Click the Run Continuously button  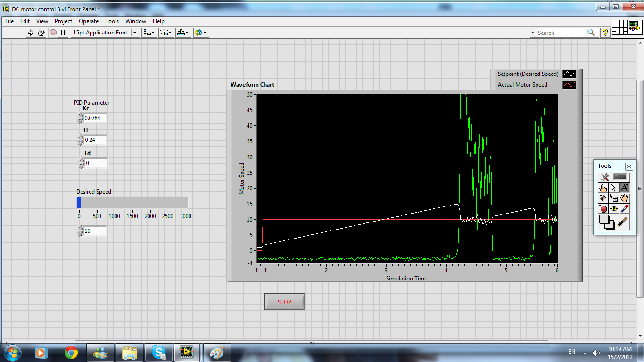[x=41, y=33]
